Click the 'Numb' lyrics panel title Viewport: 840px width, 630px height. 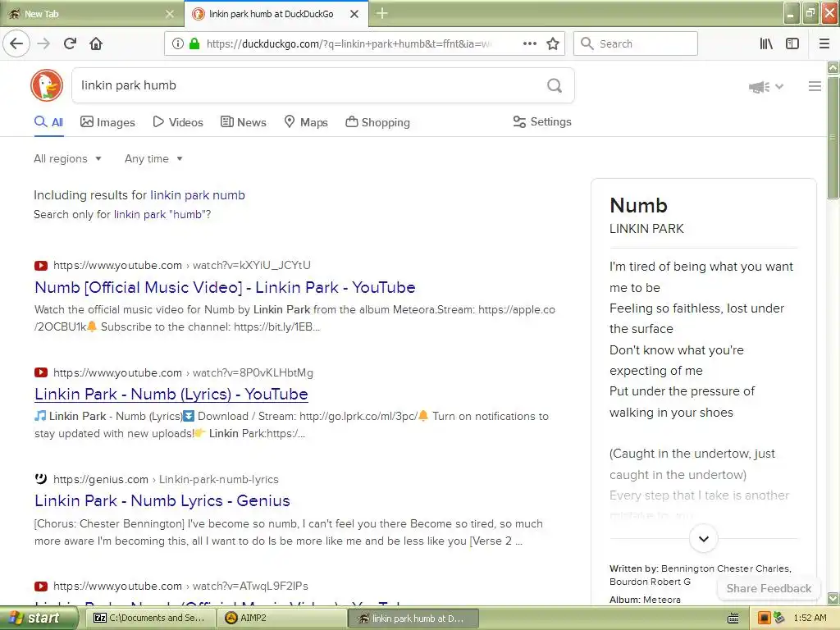pyautogui.click(x=638, y=205)
